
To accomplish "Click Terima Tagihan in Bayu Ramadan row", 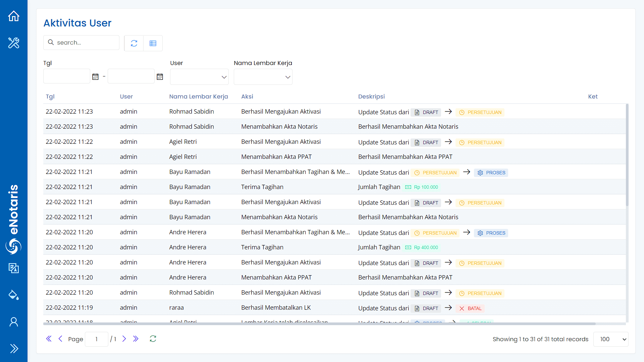I will pos(262,187).
